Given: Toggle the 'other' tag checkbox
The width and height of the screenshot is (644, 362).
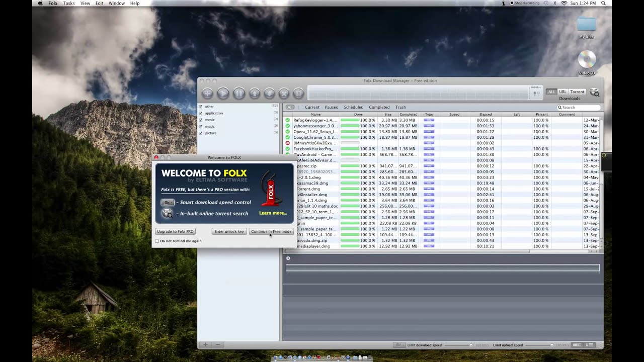Looking at the screenshot, I should click(x=201, y=107).
